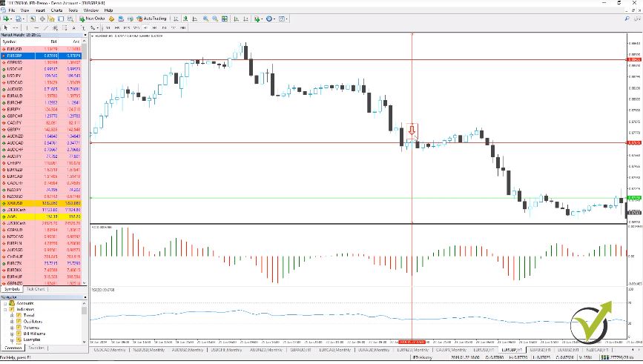The width and height of the screenshot is (643, 364).
Task: Collapse the Indicators tree node
Action: [x=5, y=309]
